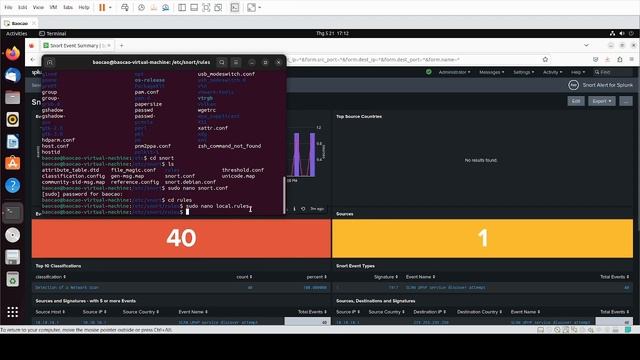
Task: Click the optical disc icon in the dock
Action: tap(13, 235)
